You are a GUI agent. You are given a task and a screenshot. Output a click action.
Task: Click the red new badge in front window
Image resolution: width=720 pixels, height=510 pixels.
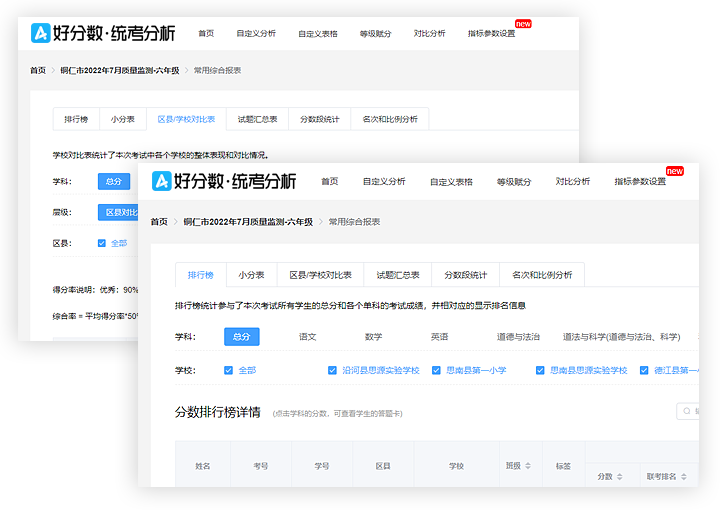tap(675, 171)
